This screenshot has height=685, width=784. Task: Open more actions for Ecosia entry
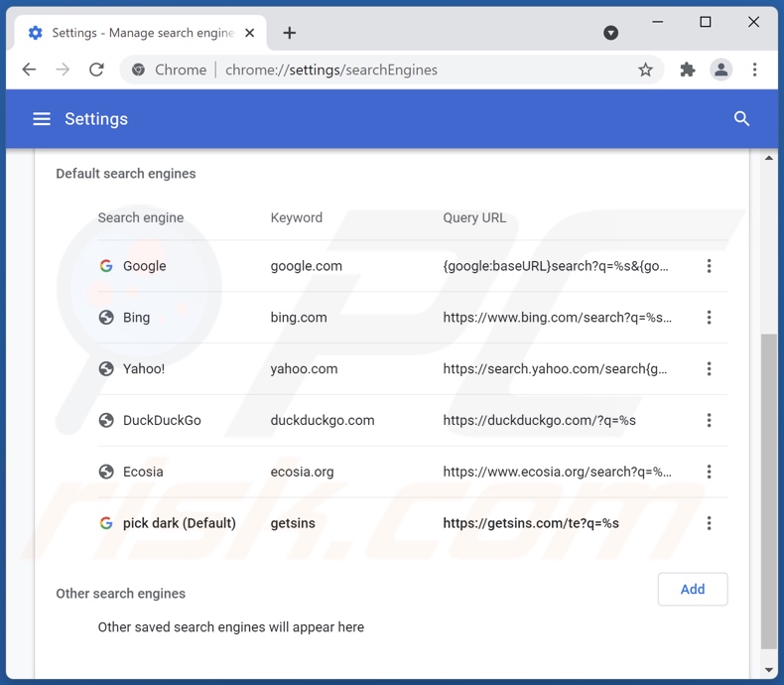tap(709, 472)
